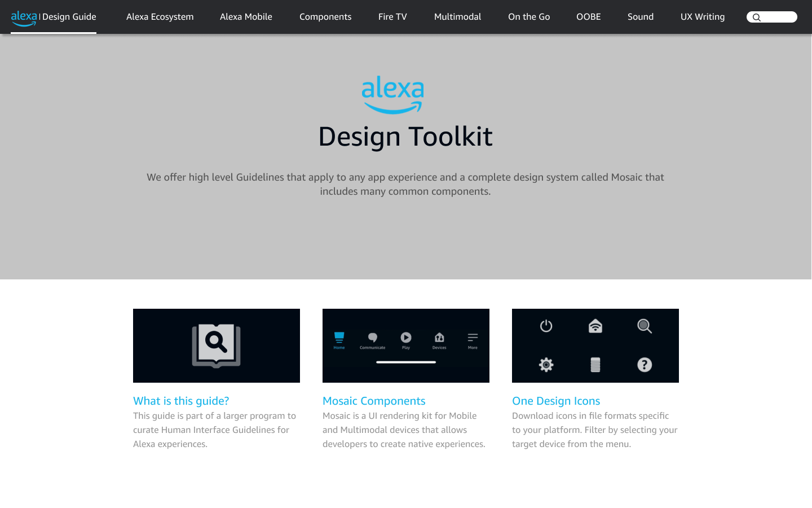The height and width of the screenshot is (508, 812).
Task: Click the power icon in icons thumbnail
Action: [546, 326]
